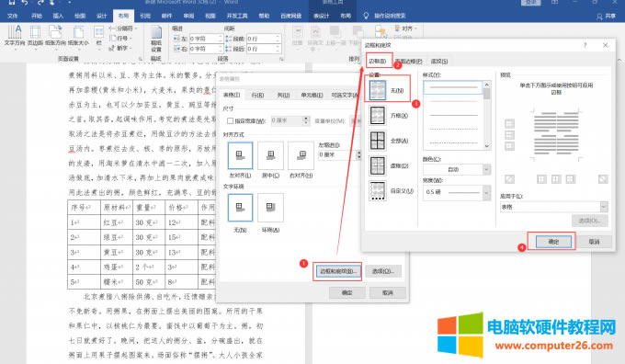Confirm with 确定 in Borders dialog
The image size is (625, 364).
click(x=553, y=242)
